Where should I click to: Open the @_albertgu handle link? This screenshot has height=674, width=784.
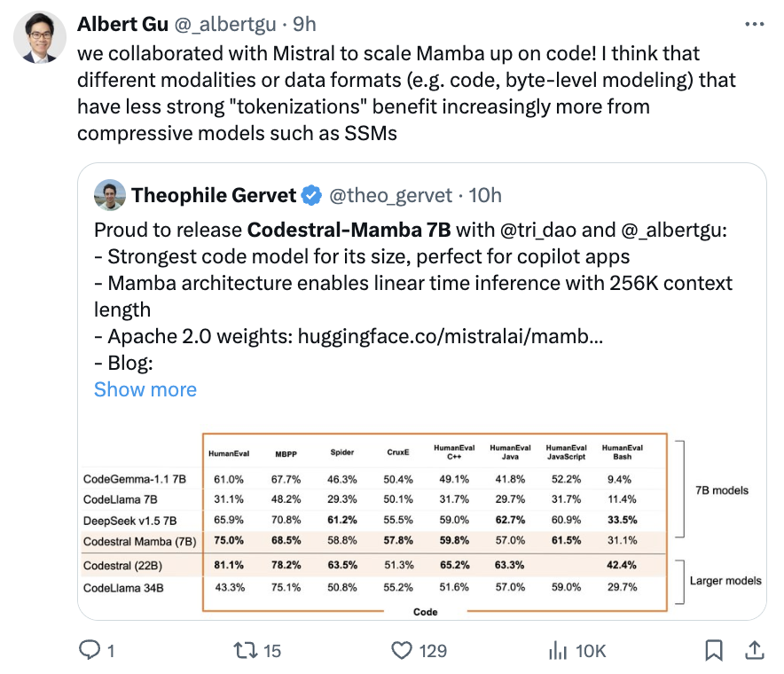(x=225, y=25)
